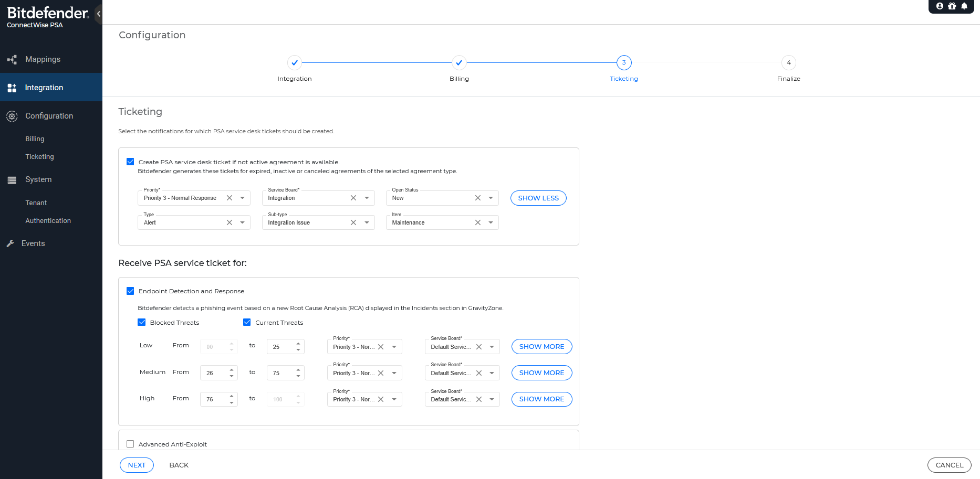
Task: Clear the Service Board Integration value
Action: (x=353, y=198)
